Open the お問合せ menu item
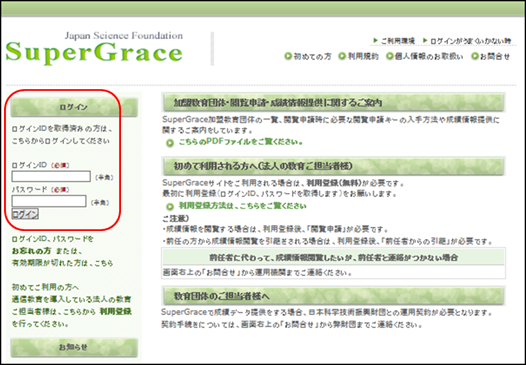The image size is (526, 365). tap(494, 56)
